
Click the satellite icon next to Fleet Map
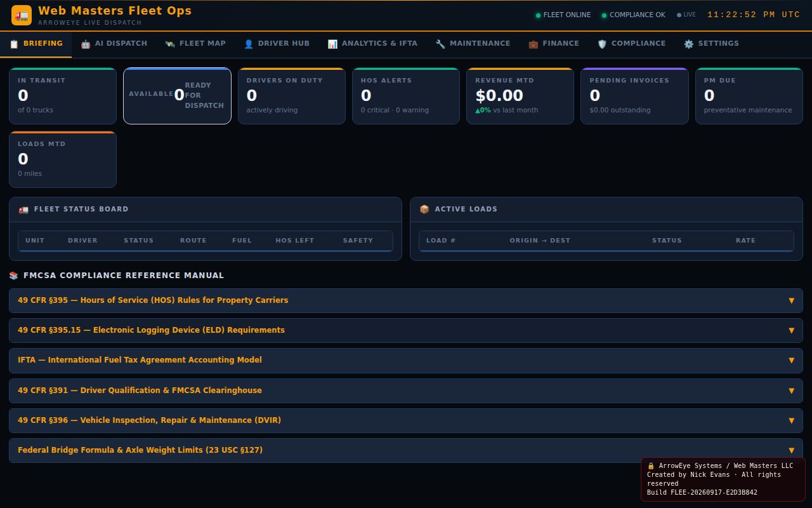click(170, 44)
